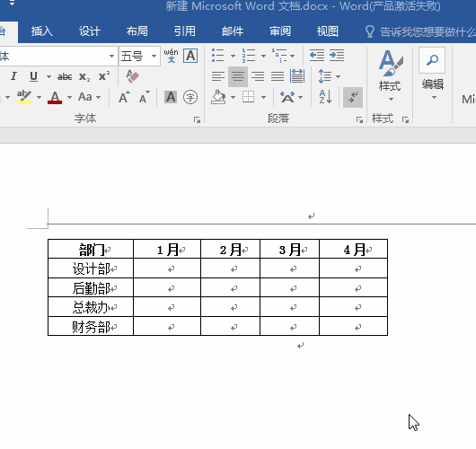Increase paragraph indent
476x449 pixels.
click(337, 56)
